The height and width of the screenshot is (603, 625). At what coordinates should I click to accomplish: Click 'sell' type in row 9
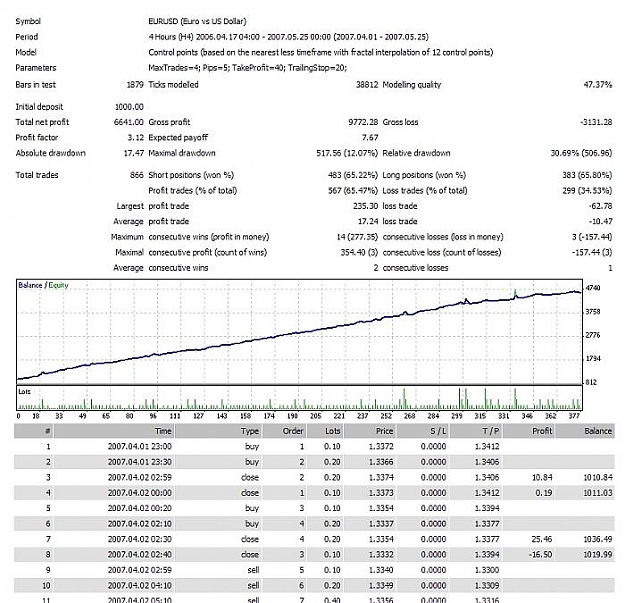[x=253, y=570]
